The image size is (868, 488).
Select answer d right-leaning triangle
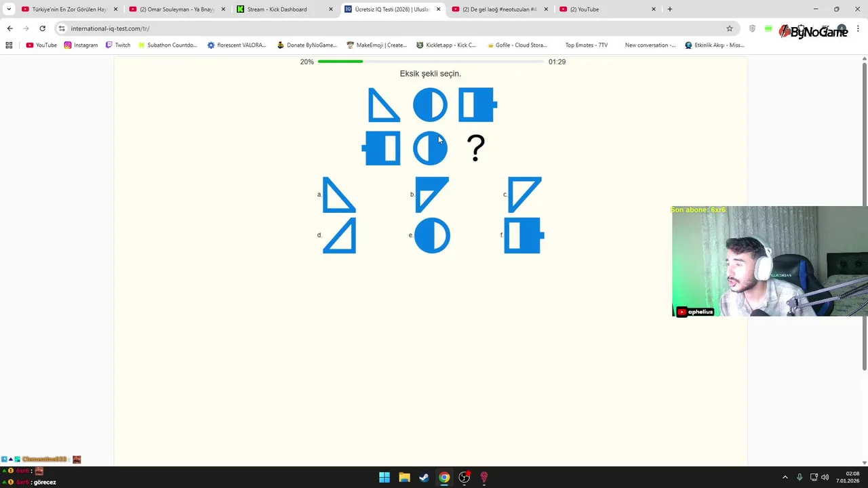point(339,235)
